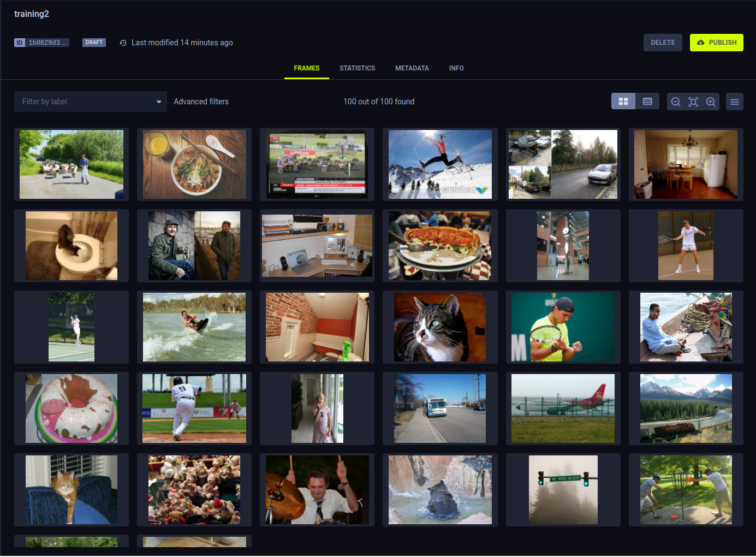Publish the training2 dataset

point(717,42)
